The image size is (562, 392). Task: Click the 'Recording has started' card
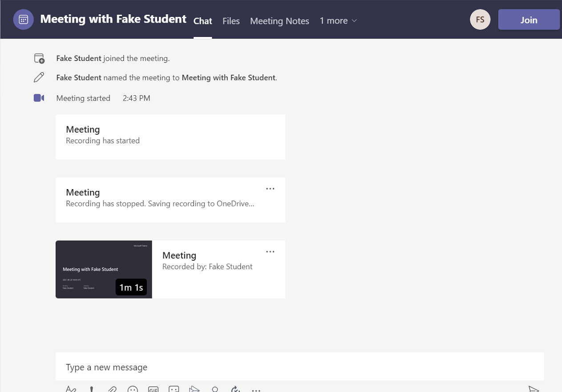click(x=170, y=137)
